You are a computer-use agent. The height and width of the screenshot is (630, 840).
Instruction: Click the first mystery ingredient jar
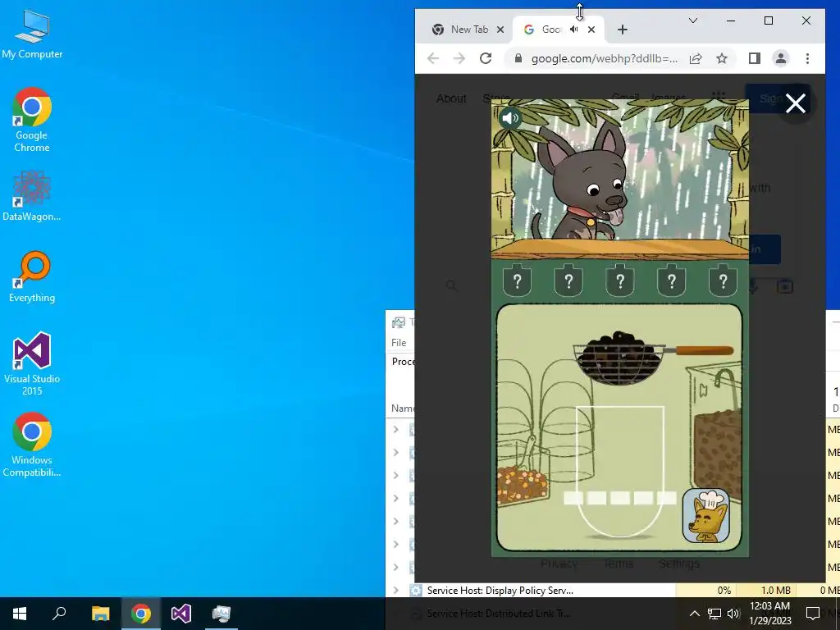point(517,281)
